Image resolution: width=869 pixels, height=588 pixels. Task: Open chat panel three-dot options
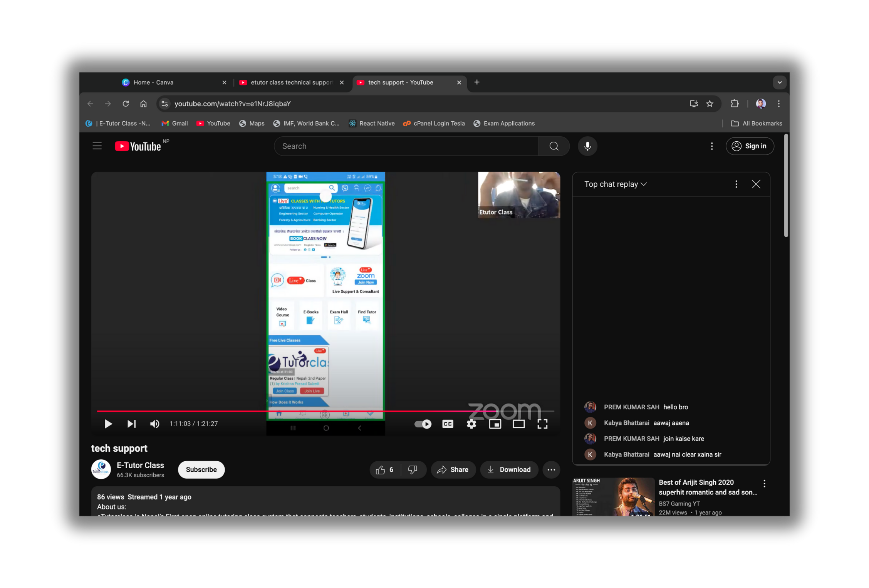(736, 184)
